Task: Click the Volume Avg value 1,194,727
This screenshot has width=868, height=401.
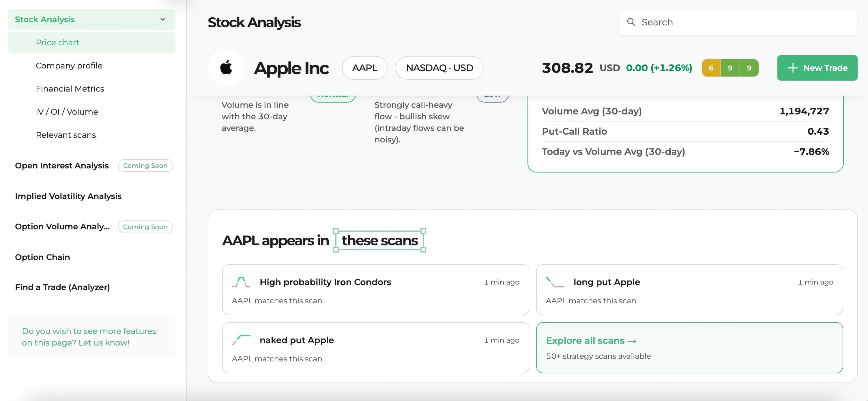Action: pos(804,111)
